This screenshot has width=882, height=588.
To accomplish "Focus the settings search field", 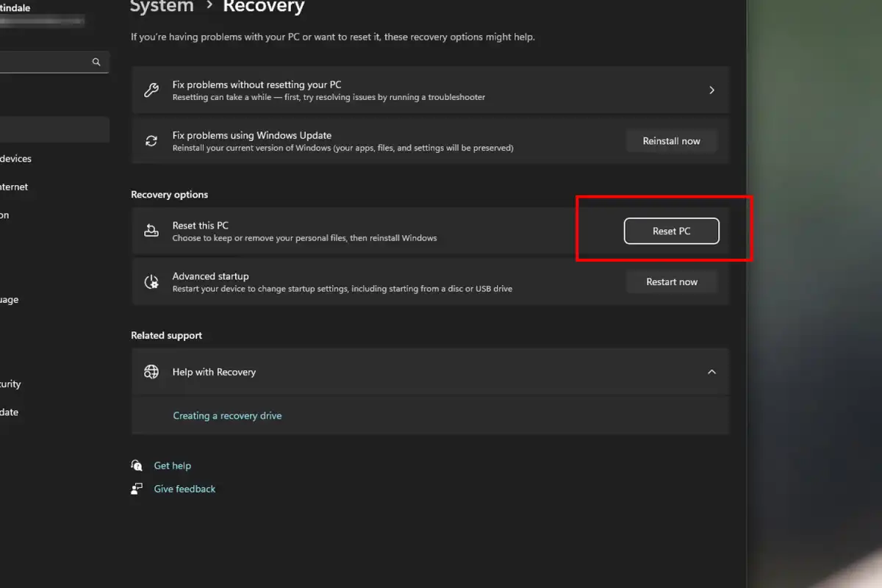I will pos(44,62).
